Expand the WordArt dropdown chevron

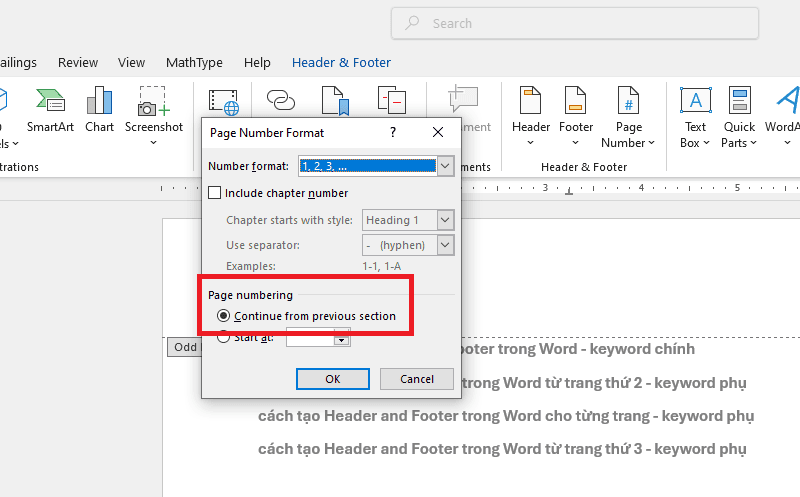[787, 143]
